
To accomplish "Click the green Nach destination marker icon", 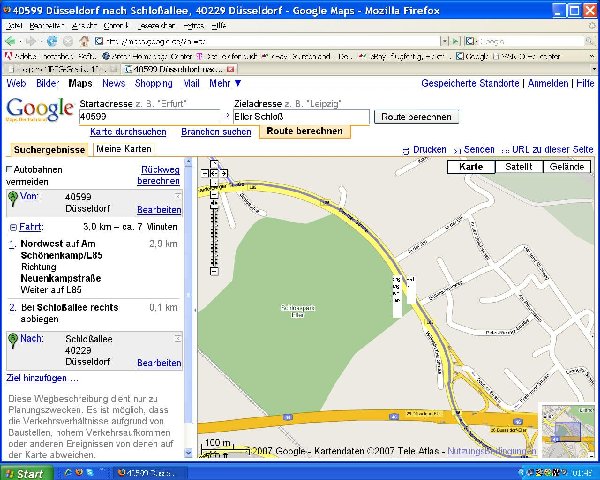I will click(x=13, y=340).
